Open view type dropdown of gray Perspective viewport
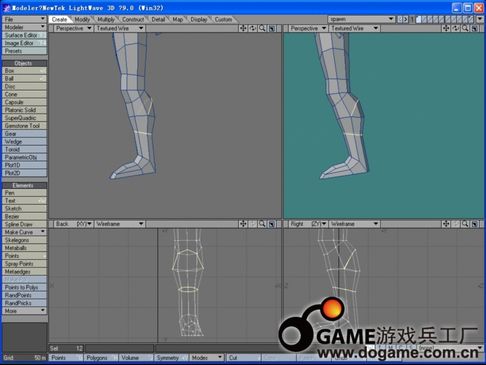The image size is (486, 365). 73,28
